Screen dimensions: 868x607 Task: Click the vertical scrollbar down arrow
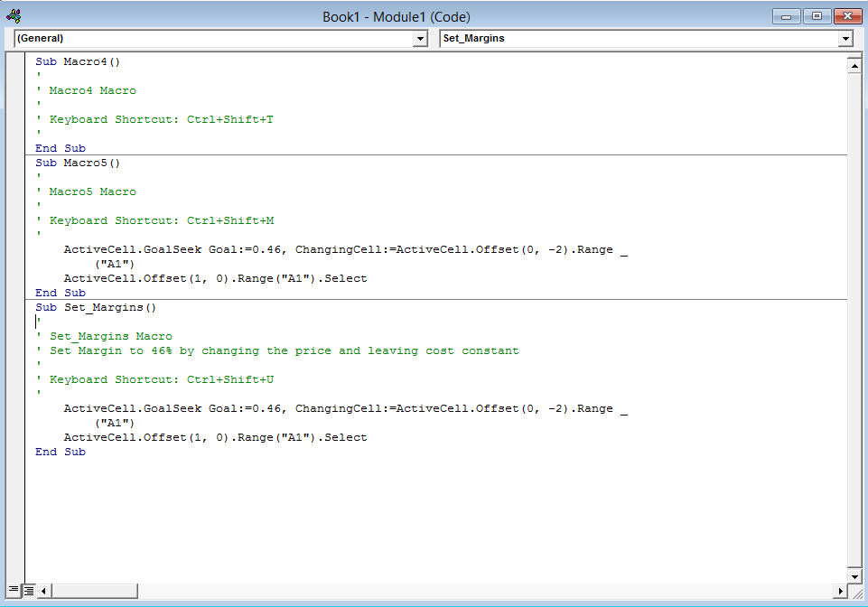pyautogui.click(x=854, y=576)
